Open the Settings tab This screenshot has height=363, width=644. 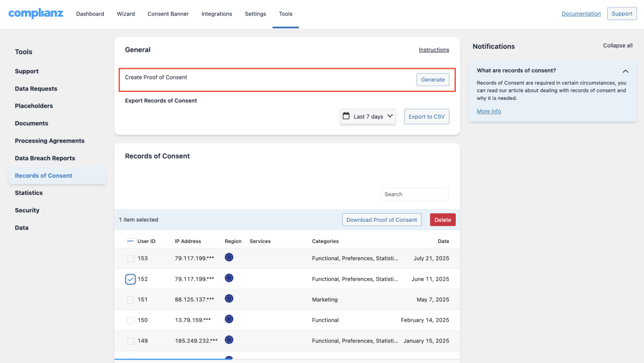tap(256, 14)
